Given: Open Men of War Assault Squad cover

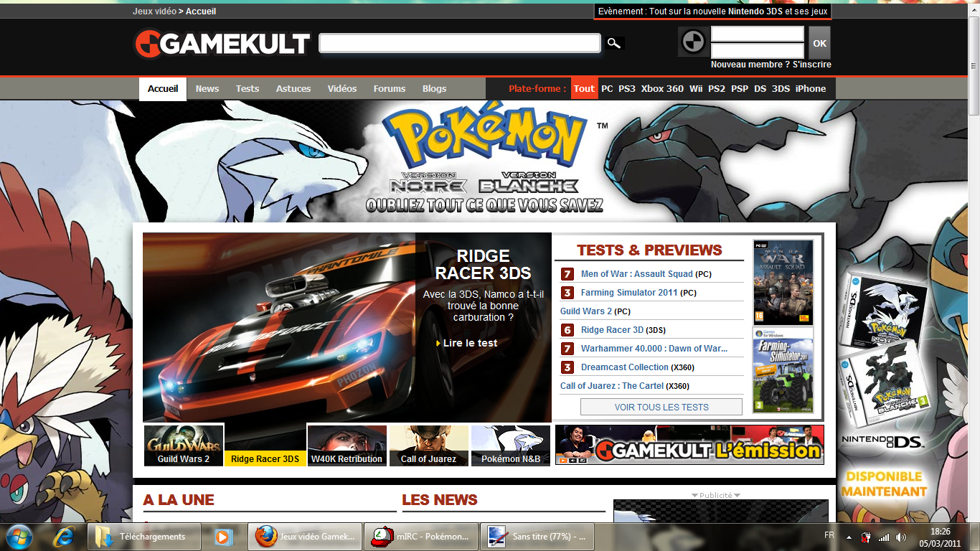Looking at the screenshot, I should pos(783,283).
